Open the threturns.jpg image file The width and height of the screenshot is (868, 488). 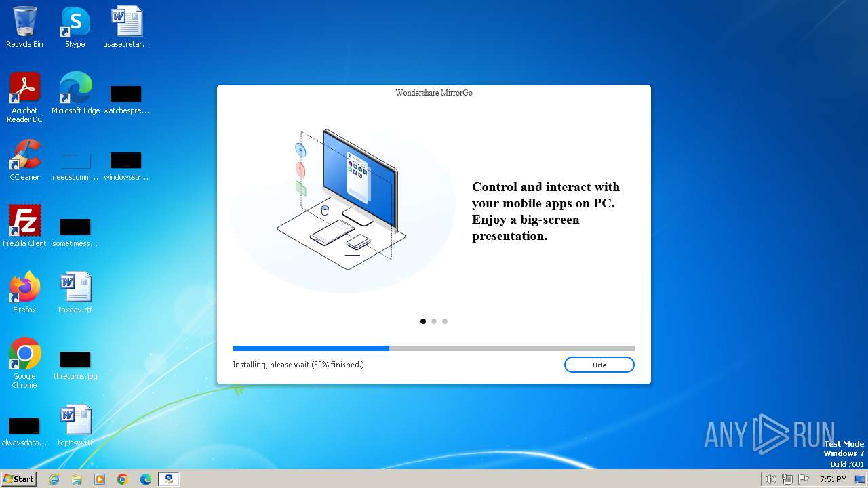tap(75, 365)
